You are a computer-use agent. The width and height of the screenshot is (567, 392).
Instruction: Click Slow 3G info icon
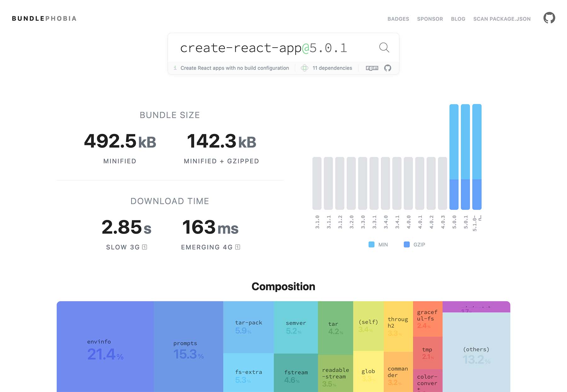click(x=145, y=247)
